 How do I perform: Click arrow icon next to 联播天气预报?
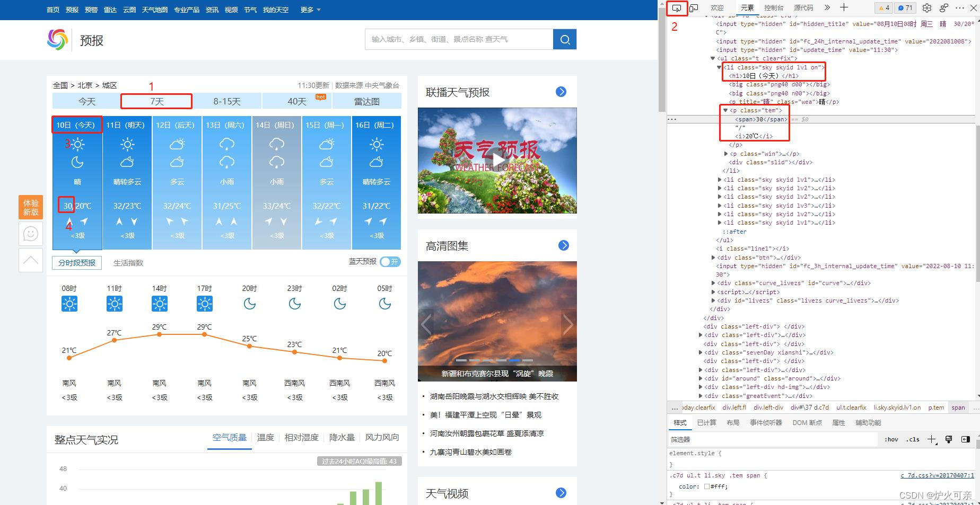pos(561,92)
